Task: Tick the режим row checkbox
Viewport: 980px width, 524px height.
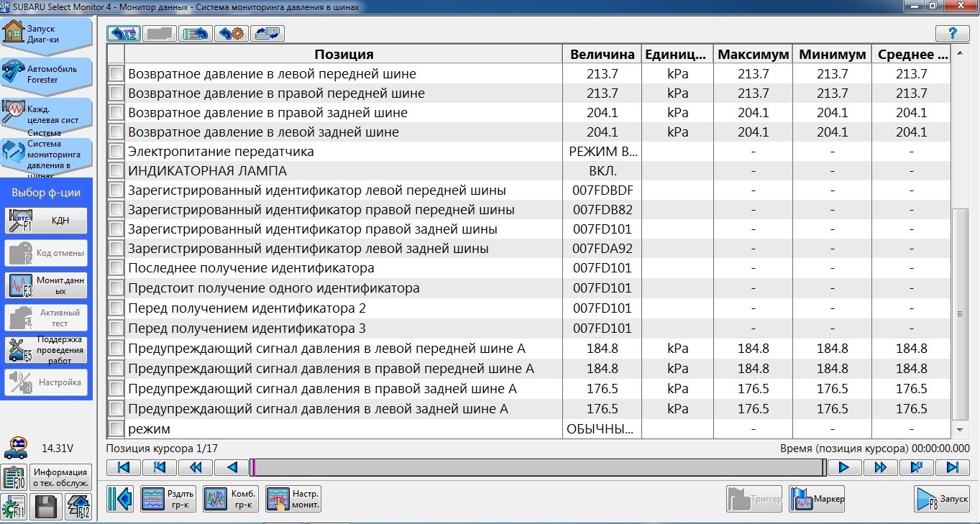Action: [116, 429]
